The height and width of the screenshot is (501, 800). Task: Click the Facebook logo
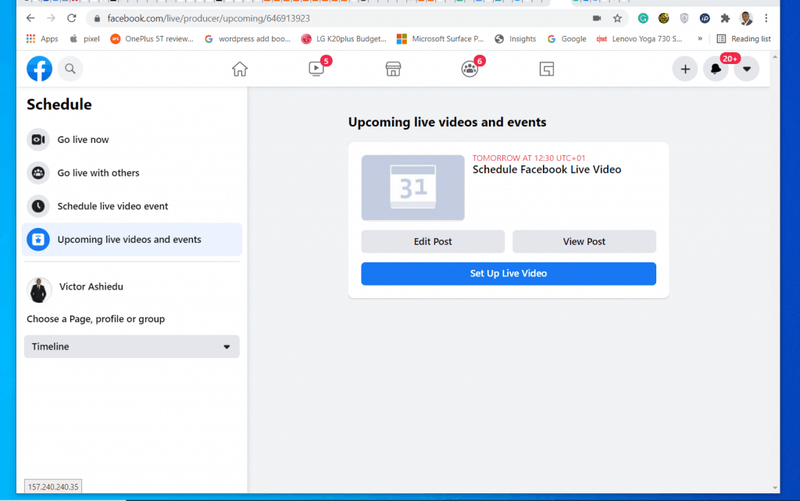(39, 68)
